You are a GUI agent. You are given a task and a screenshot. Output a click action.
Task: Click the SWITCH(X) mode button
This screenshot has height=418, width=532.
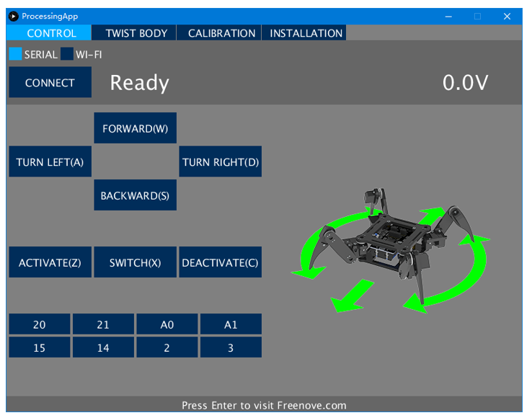point(136,262)
